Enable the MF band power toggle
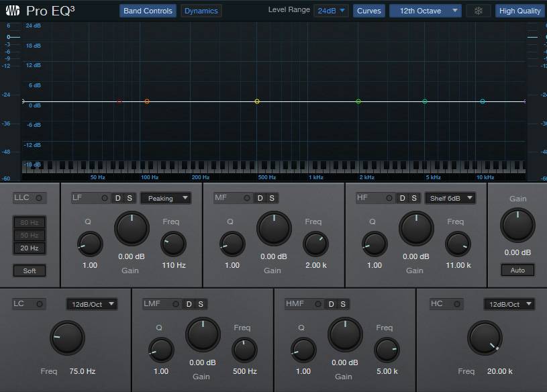 click(x=246, y=198)
